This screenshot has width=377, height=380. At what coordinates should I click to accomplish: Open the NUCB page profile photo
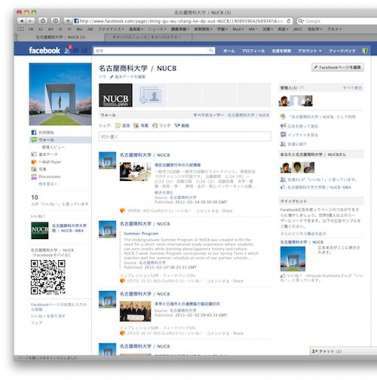[x=60, y=94]
